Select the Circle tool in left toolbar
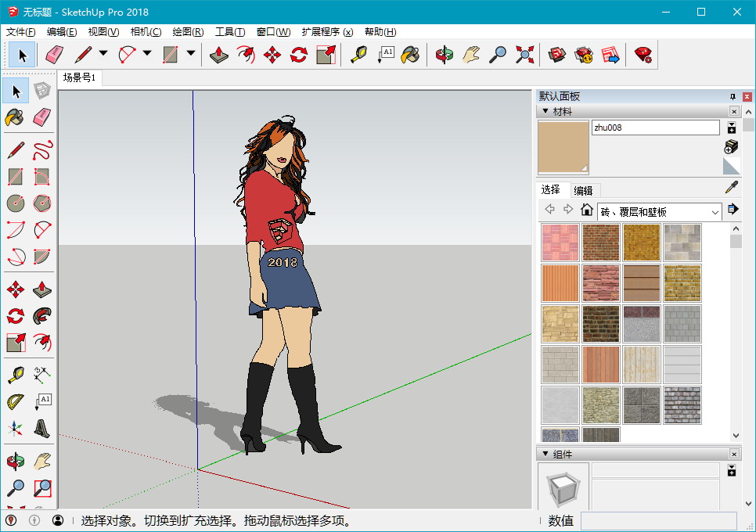756x532 pixels. [x=16, y=203]
